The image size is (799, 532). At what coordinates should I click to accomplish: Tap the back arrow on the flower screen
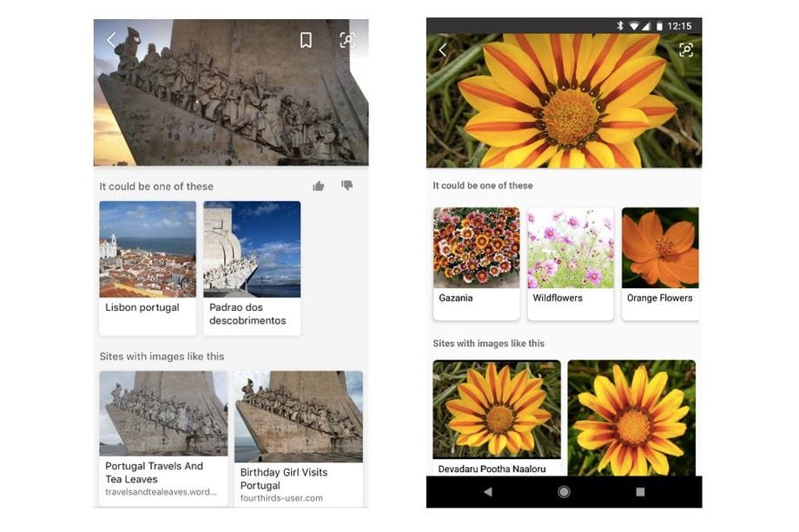point(443,49)
